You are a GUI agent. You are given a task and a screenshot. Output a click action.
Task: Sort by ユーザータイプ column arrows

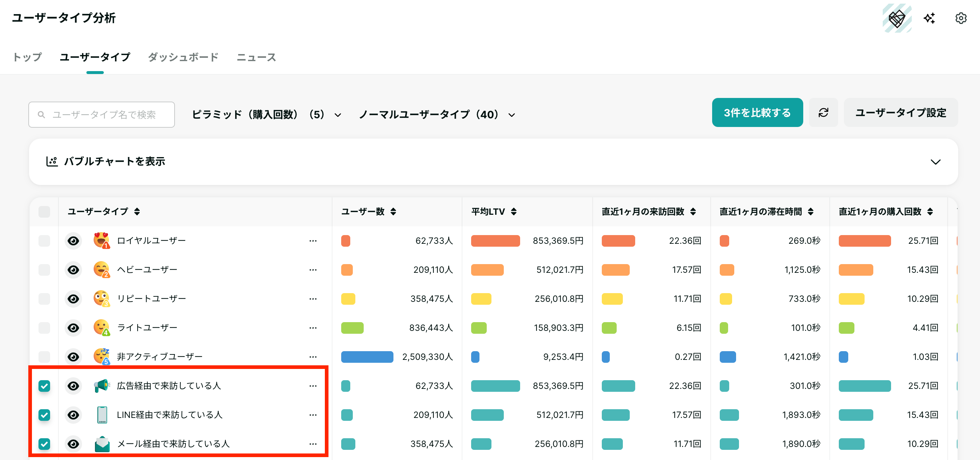click(137, 211)
